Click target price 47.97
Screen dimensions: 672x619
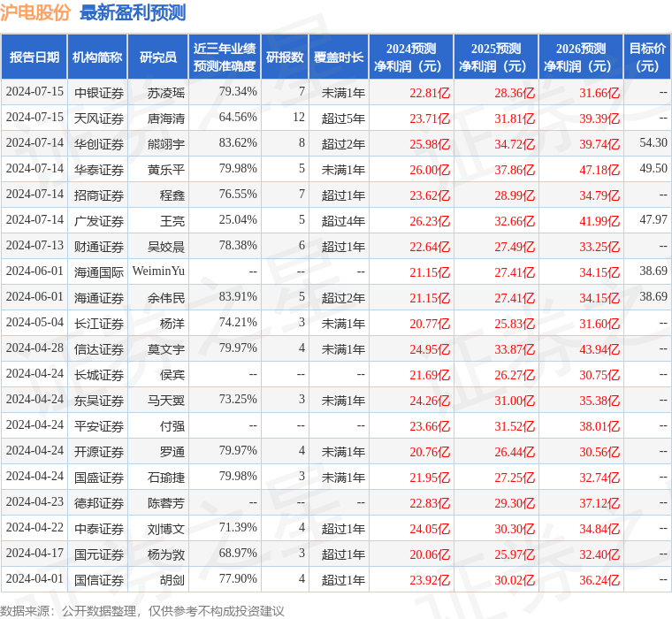tap(653, 220)
